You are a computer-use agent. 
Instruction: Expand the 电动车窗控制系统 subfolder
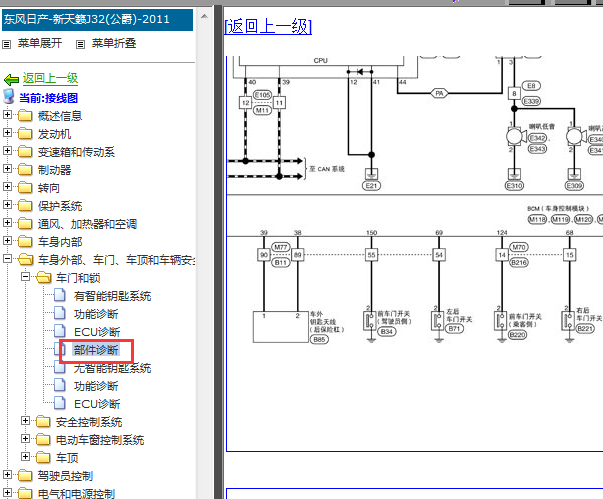click(25, 439)
